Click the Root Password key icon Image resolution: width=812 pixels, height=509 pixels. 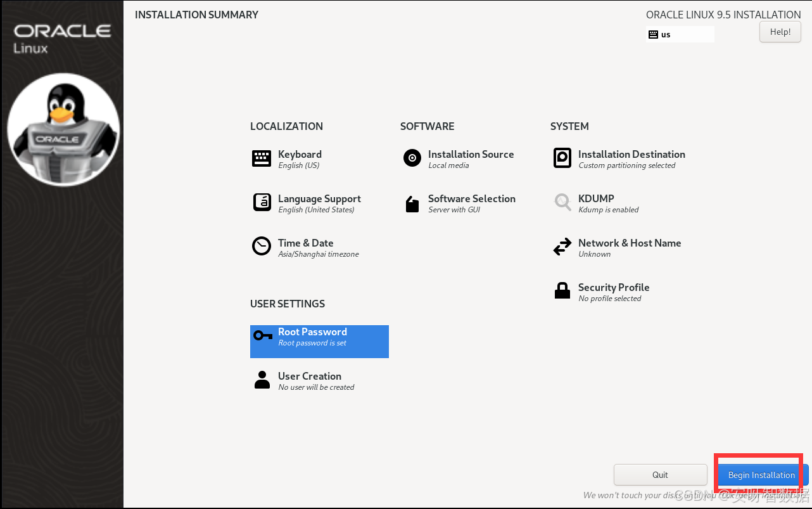click(x=263, y=335)
